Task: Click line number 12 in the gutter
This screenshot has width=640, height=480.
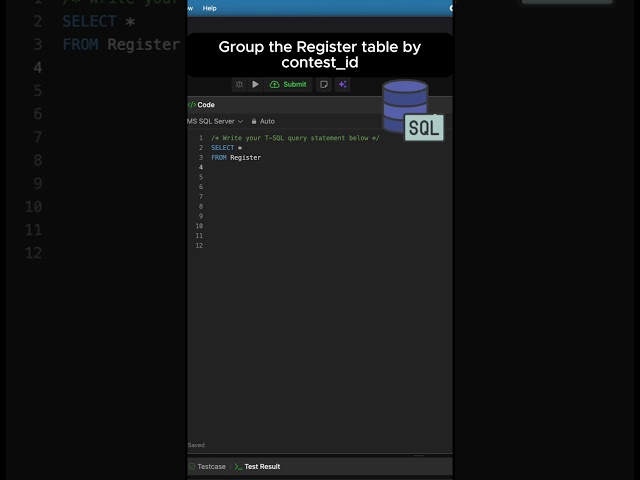Action: point(199,246)
